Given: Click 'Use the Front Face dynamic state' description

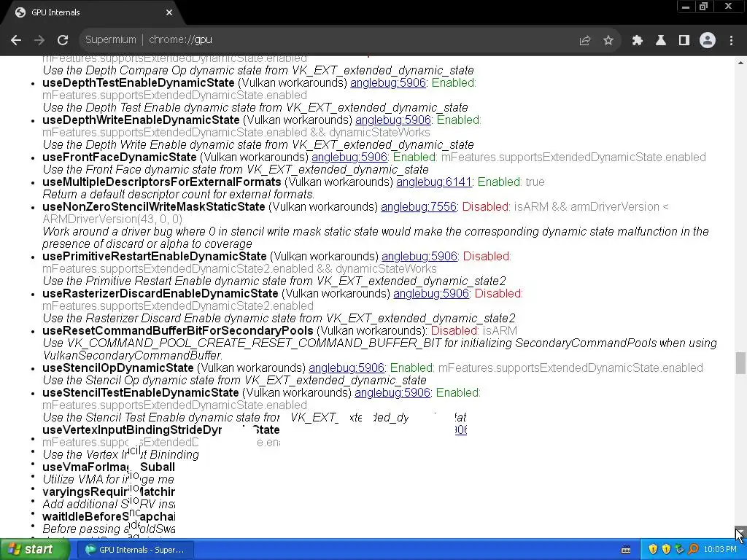Looking at the screenshot, I should (236, 169).
